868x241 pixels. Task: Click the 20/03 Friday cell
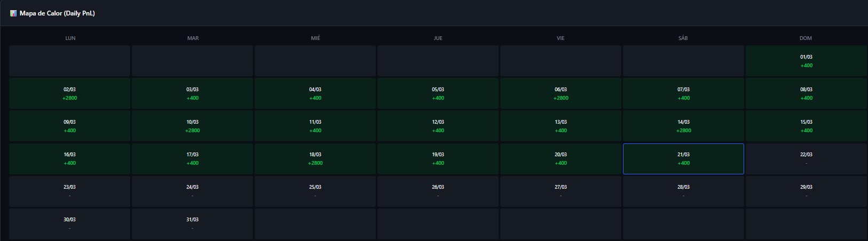[561, 158]
